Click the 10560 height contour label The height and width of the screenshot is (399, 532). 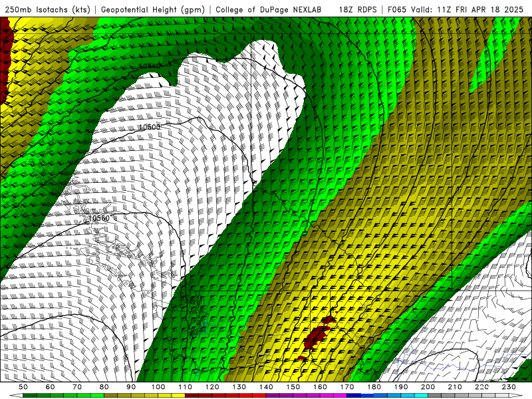pos(98,218)
